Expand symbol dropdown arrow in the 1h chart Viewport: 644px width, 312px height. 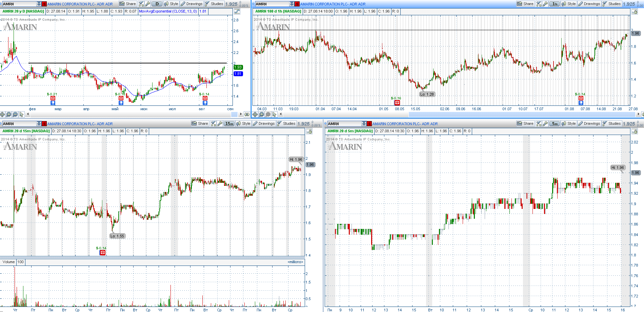[292, 4]
